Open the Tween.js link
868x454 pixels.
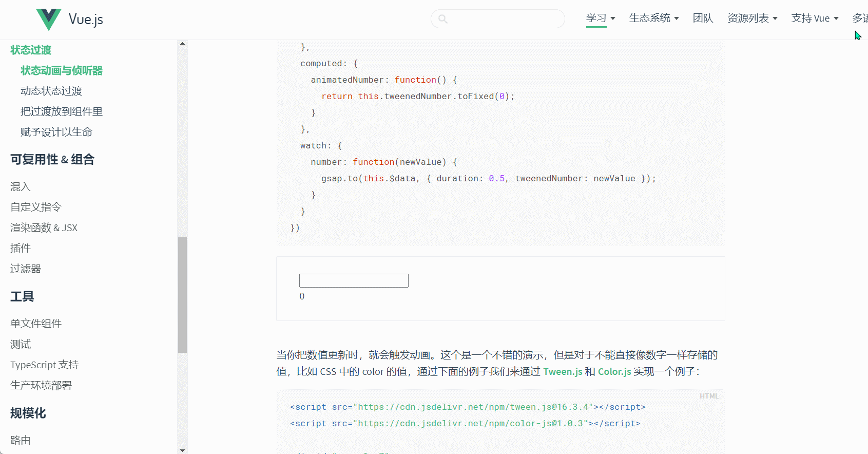click(x=563, y=371)
